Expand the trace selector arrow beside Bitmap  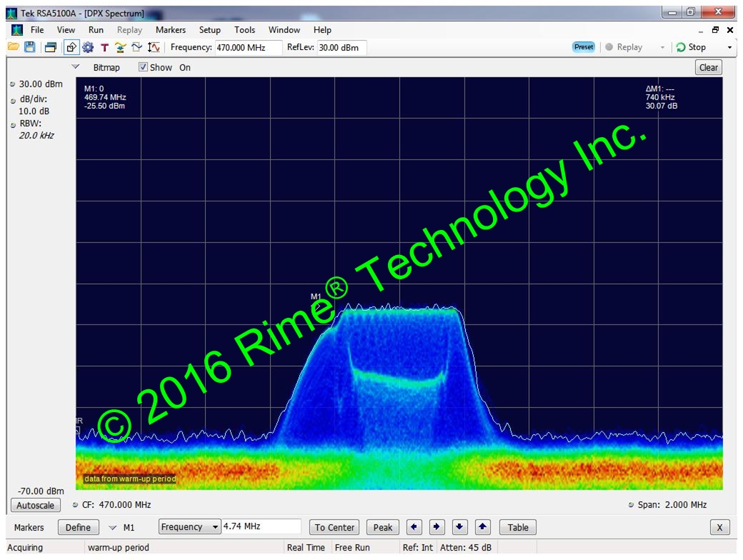[x=75, y=67]
